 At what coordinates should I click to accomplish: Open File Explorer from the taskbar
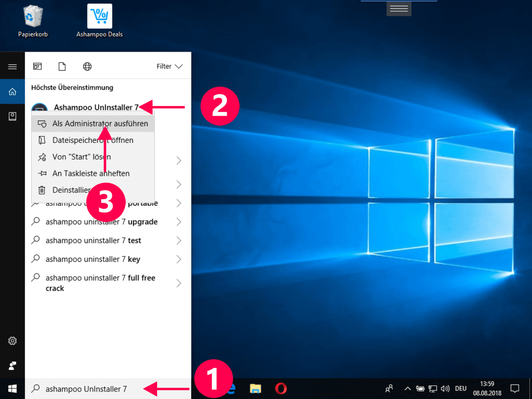[255, 389]
